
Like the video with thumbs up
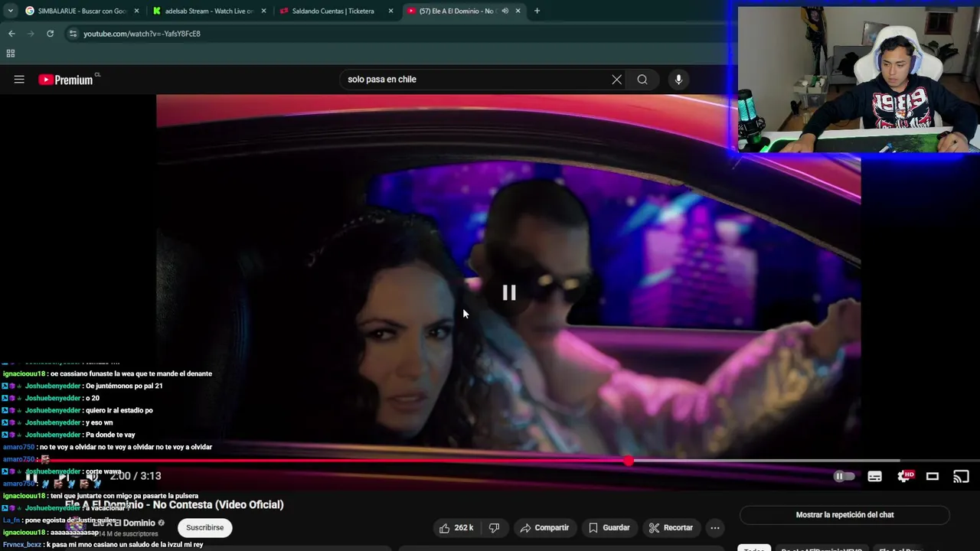pos(455,528)
